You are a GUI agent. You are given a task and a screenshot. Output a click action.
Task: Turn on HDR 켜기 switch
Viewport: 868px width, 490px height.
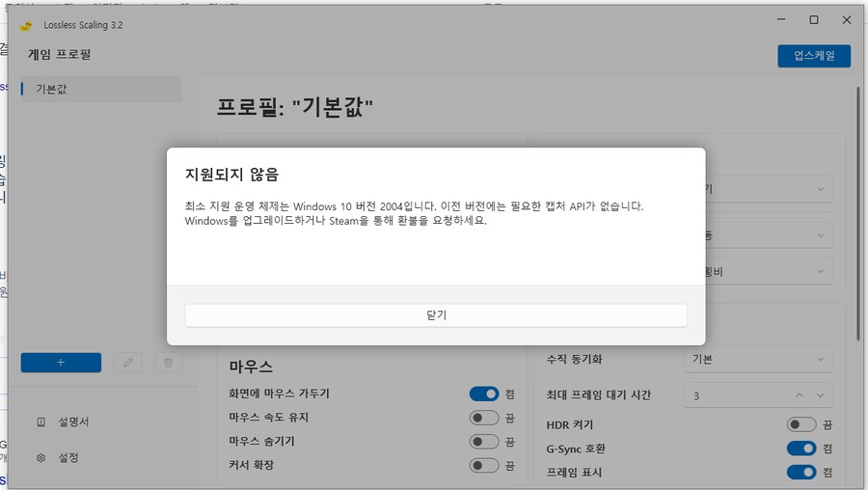click(801, 424)
